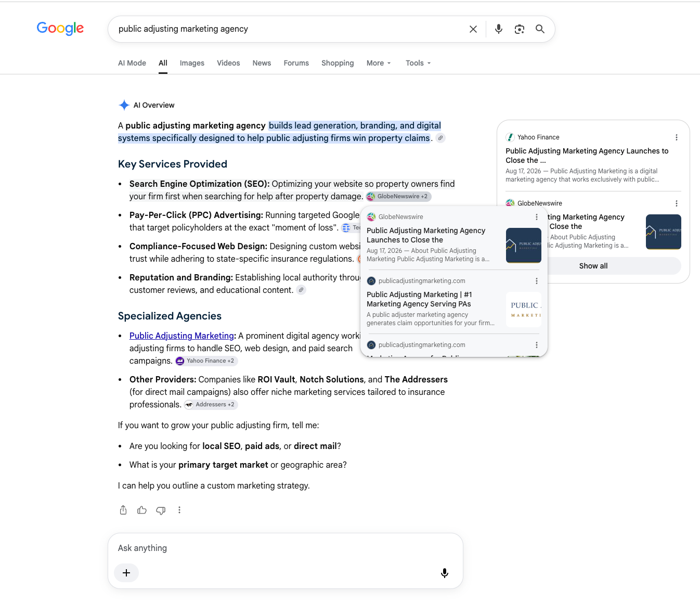
Task: Click the Google logo
Action: pos(60,28)
